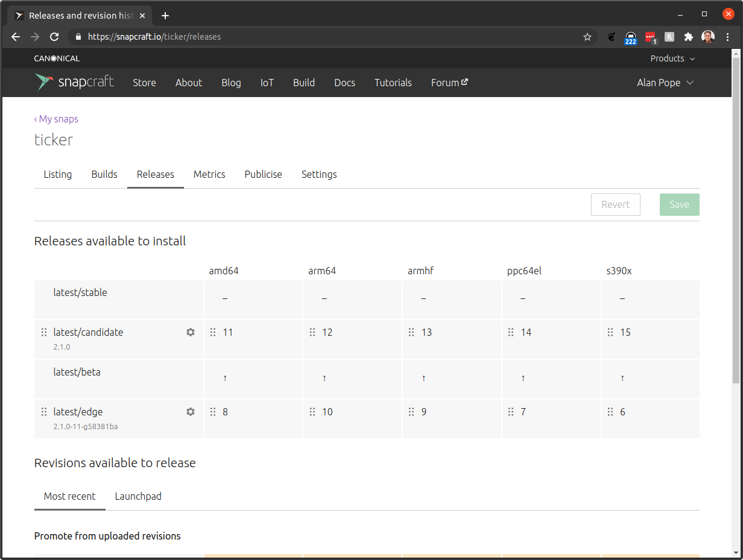Open the Build nav link
The image size is (743, 560).
pos(304,83)
